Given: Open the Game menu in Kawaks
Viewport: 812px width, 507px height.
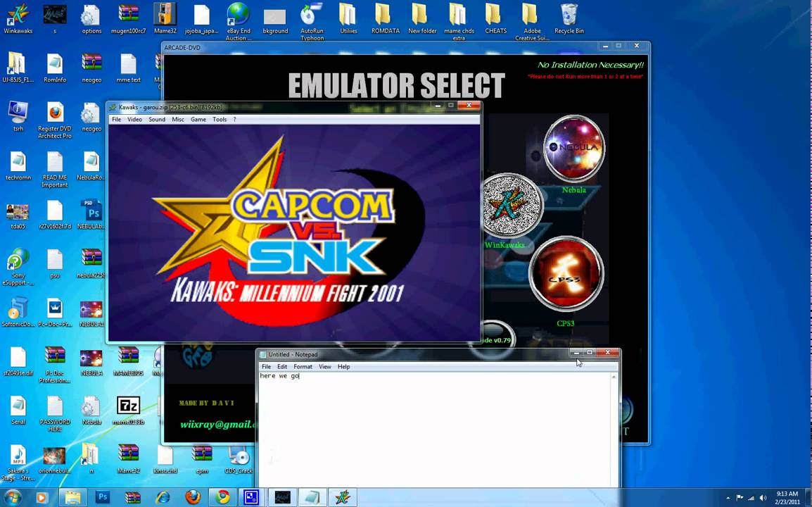Looking at the screenshot, I should (198, 119).
